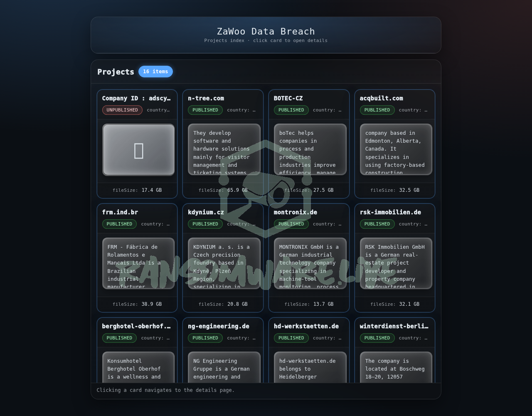532x416 pixels.
Task: Select the "MONTRONIX GmbH" description text
Action: point(310,264)
